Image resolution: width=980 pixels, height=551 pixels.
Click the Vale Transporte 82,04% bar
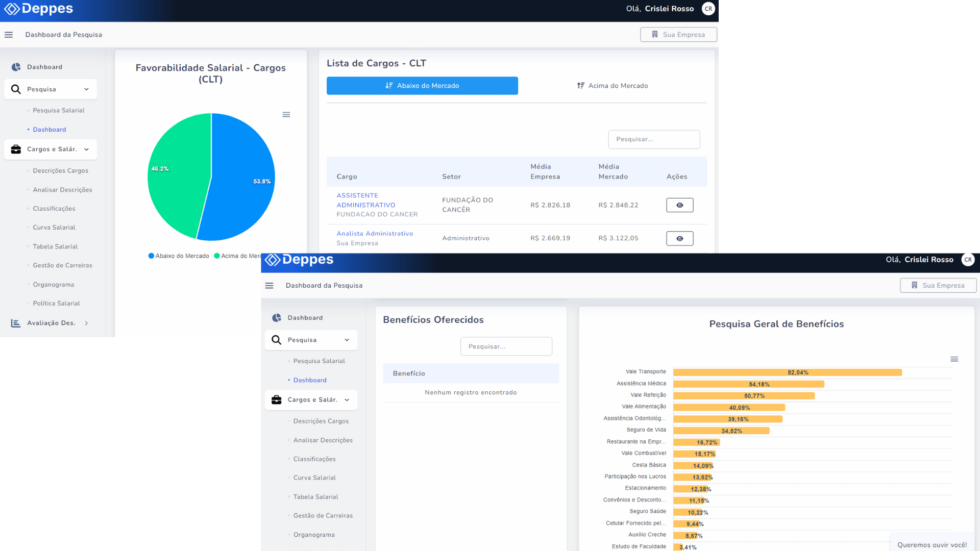coord(787,372)
